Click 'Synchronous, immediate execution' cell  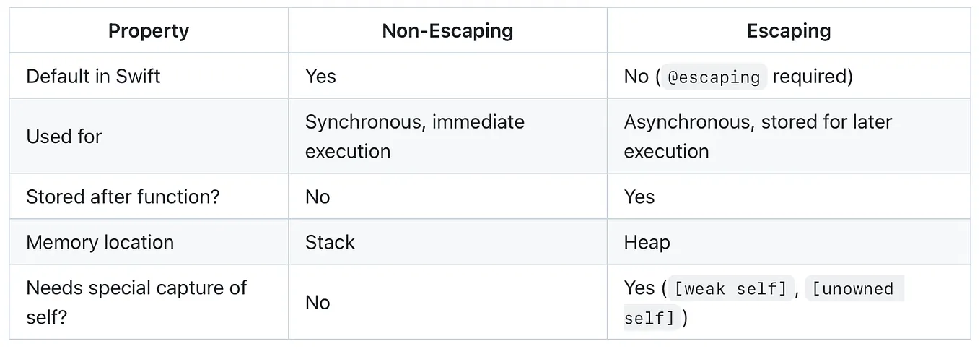pos(414,136)
